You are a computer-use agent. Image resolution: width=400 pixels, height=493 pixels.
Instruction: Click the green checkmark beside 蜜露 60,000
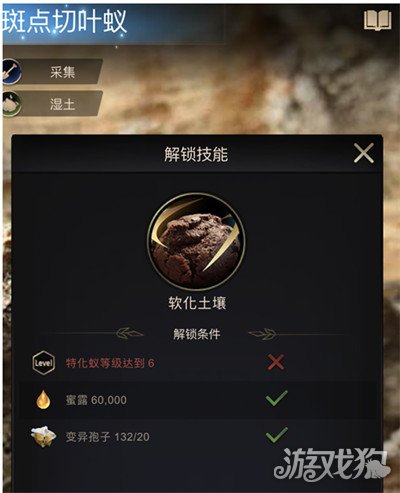click(x=277, y=398)
